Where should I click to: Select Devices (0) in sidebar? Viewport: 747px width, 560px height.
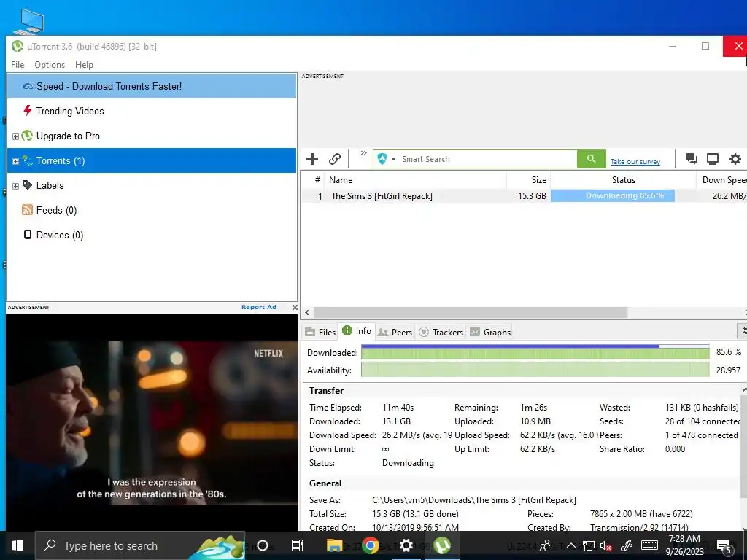[x=152, y=235]
